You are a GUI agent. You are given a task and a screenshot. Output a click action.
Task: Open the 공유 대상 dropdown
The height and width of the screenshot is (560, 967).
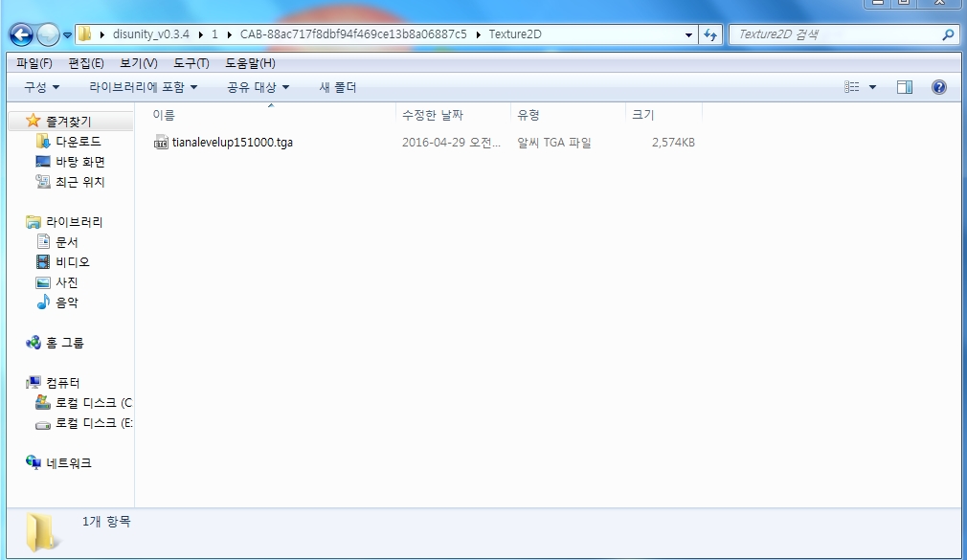tap(258, 87)
